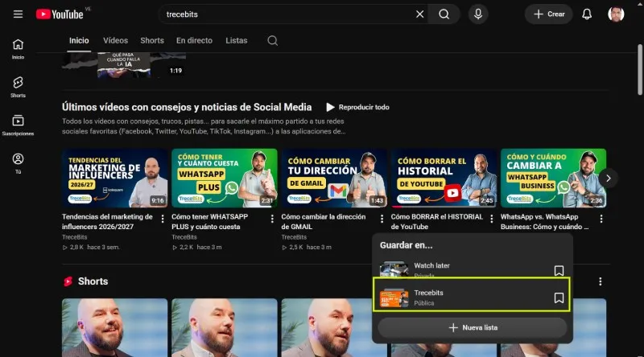Image resolution: width=644 pixels, height=357 pixels.
Task: Toggle save to Trecebits list bookmark
Action: 559,298
